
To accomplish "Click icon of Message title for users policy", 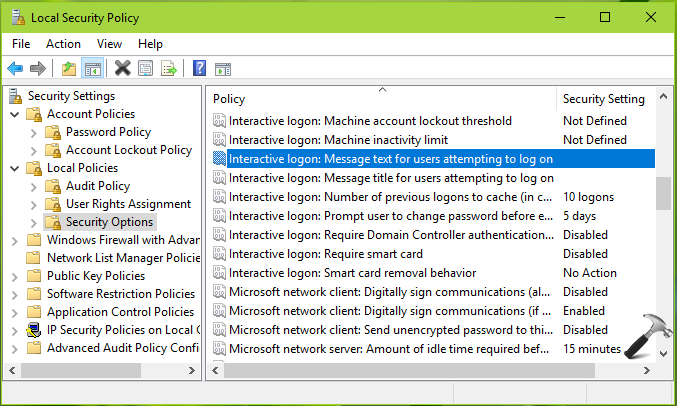I will (219, 178).
